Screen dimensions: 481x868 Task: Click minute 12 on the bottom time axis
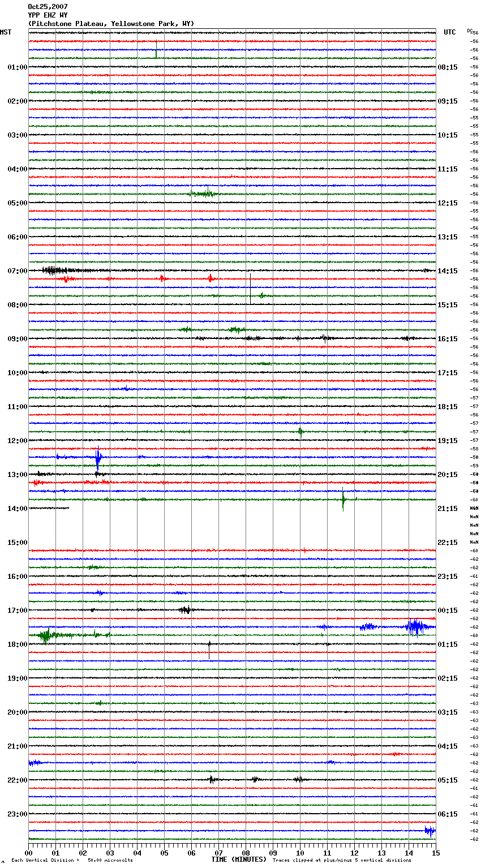[x=354, y=853]
